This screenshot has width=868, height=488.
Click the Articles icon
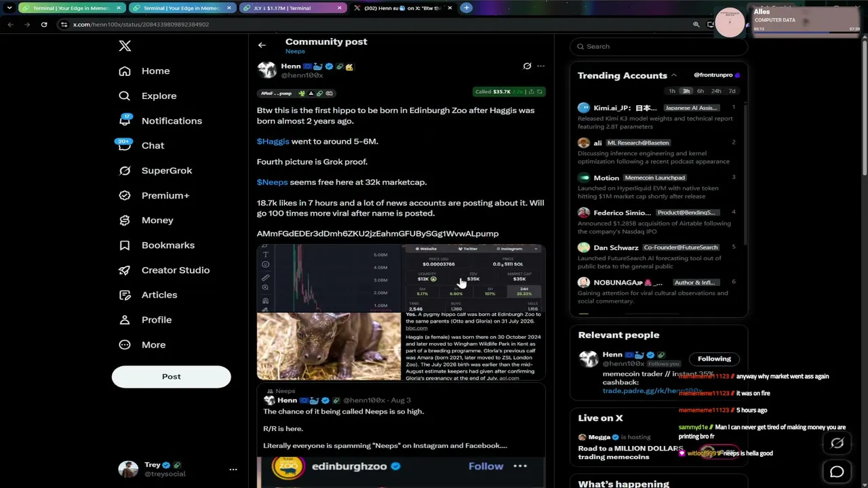pos(125,295)
